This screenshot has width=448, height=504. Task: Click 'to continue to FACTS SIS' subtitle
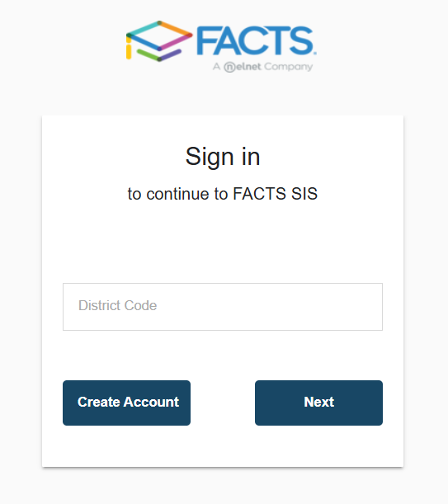pos(223,194)
